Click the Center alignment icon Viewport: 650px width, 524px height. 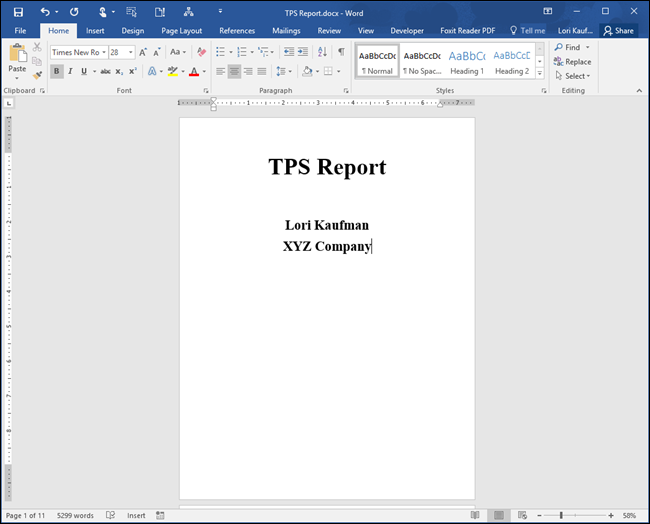[x=234, y=71]
